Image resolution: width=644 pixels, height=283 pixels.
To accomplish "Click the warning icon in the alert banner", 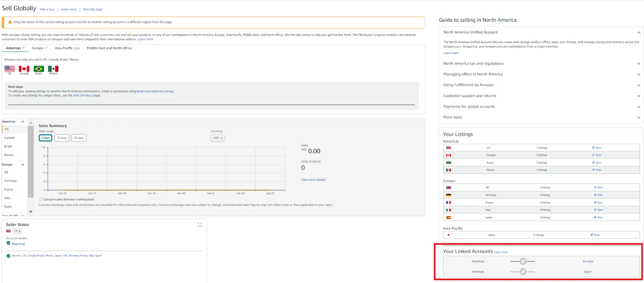I will coord(10,22).
